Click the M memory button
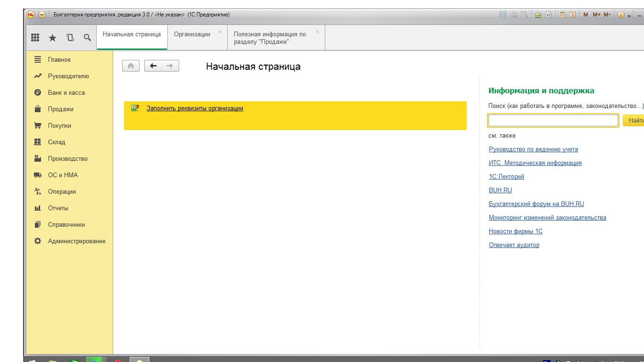Image resolution: width=644 pixels, height=362 pixels. coord(586,15)
